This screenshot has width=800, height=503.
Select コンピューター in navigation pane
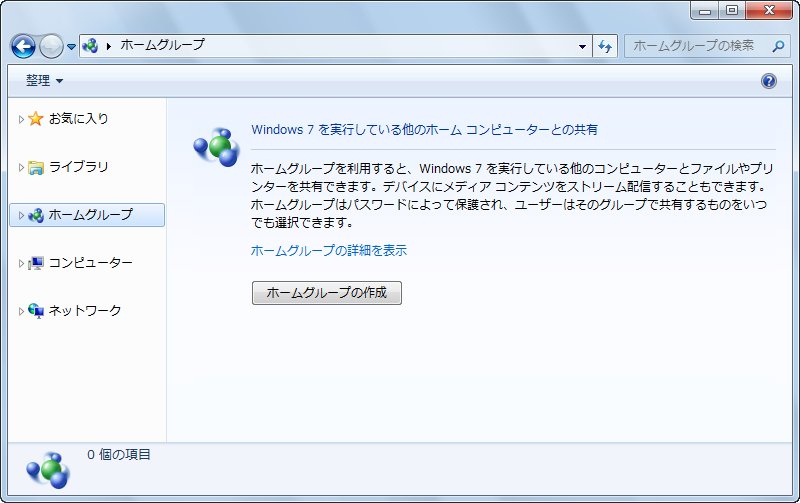point(90,263)
